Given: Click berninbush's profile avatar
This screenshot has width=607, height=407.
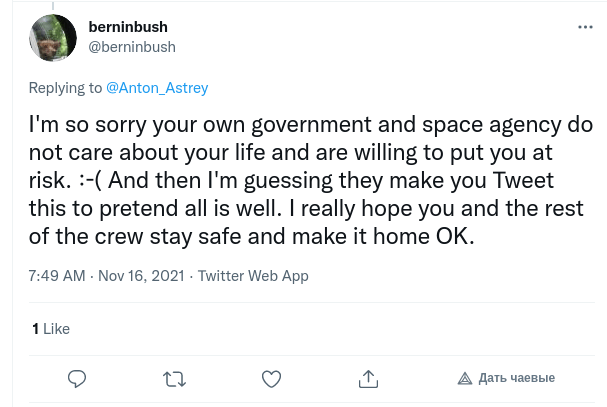Looking at the screenshot, I should (x=53, y=38).
